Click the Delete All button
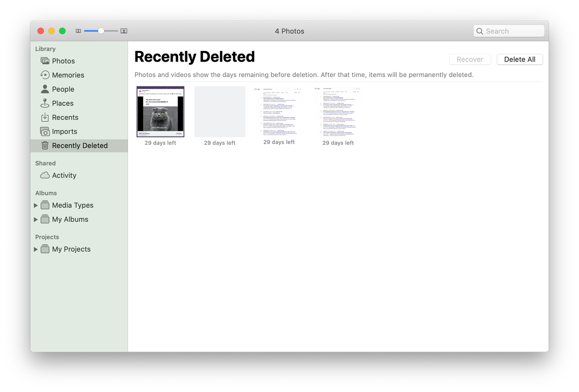Image resolution: width=579 pixels, height=392 pixels. pyautogui.click(x=520, y=59)
